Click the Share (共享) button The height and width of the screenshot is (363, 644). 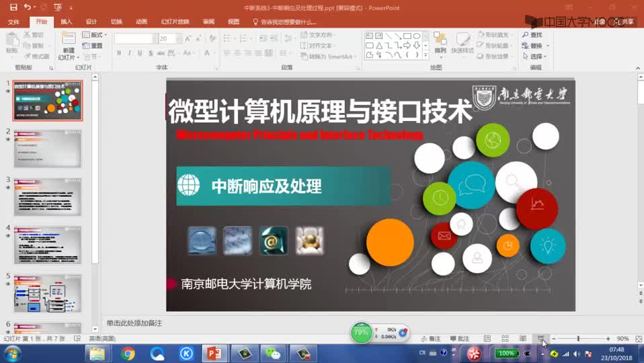click(x=624, y=22)
